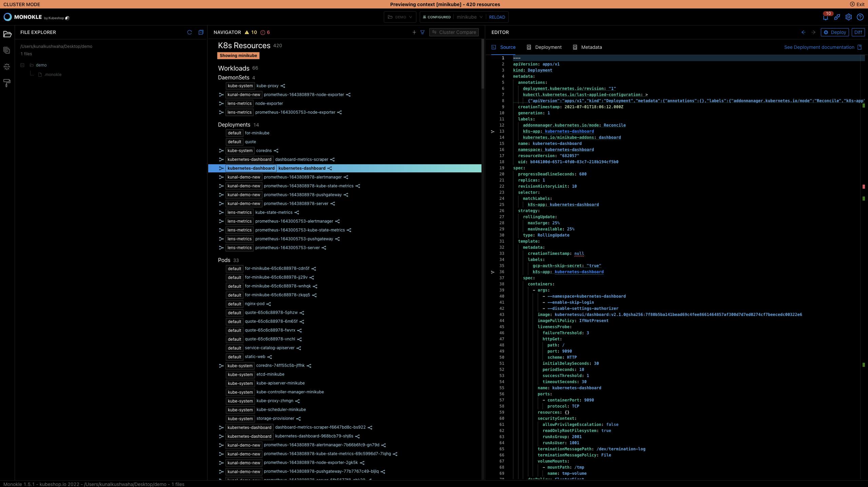This screenshot has height=487, width=868.
Task: Open the minikube context dropdown
Action: coord(470,17)
